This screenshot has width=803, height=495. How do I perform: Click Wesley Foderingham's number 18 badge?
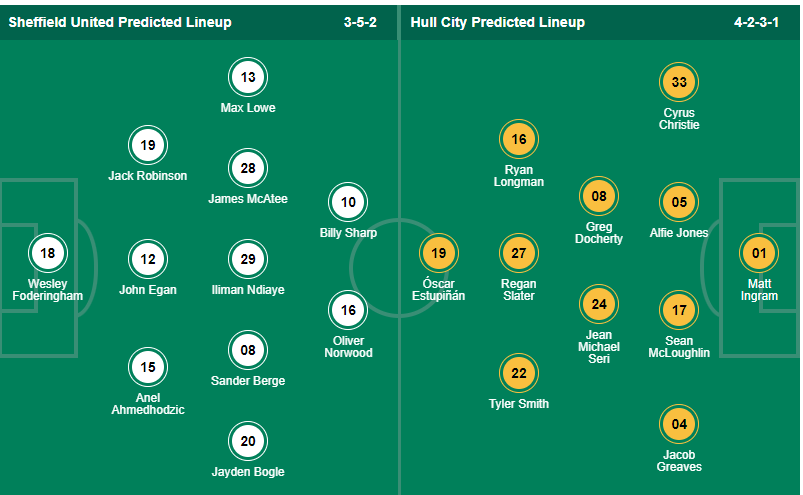[48, 253]
